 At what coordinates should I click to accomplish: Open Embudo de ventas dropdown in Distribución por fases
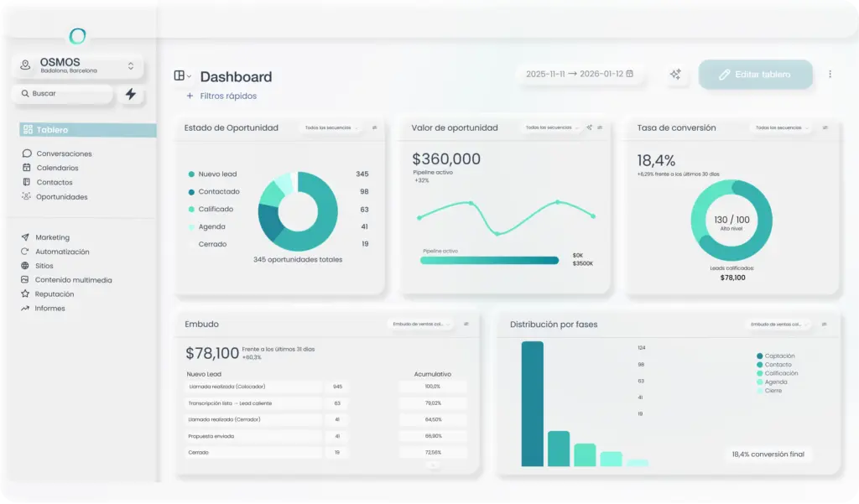pos(776,325)
